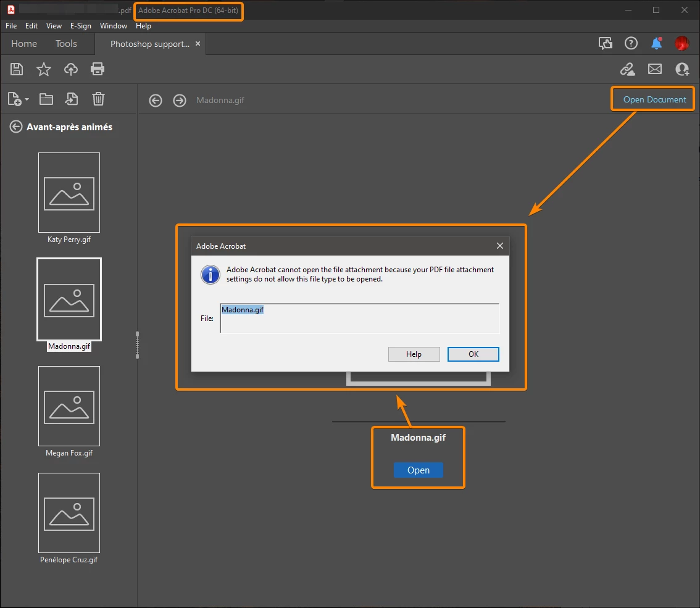Select the Madonna.gif thumbnail
This screenshot has height=608, width=700.
point(69,299)
